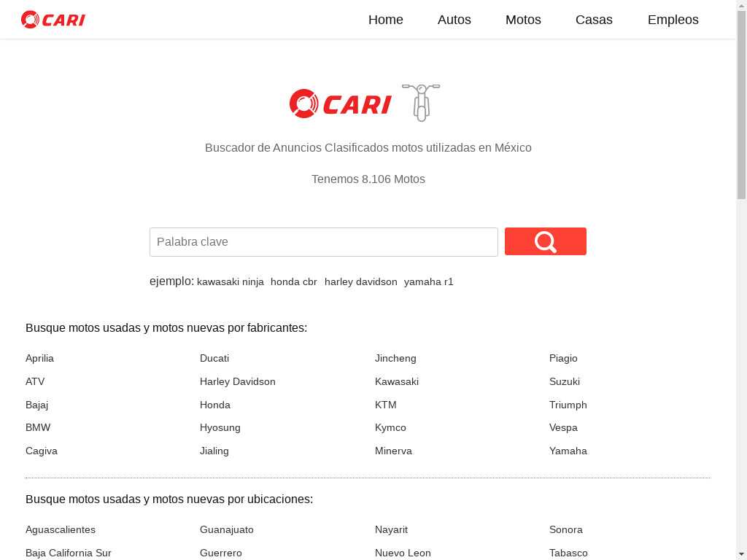Filter by location Guanajuato

[227, 529]
